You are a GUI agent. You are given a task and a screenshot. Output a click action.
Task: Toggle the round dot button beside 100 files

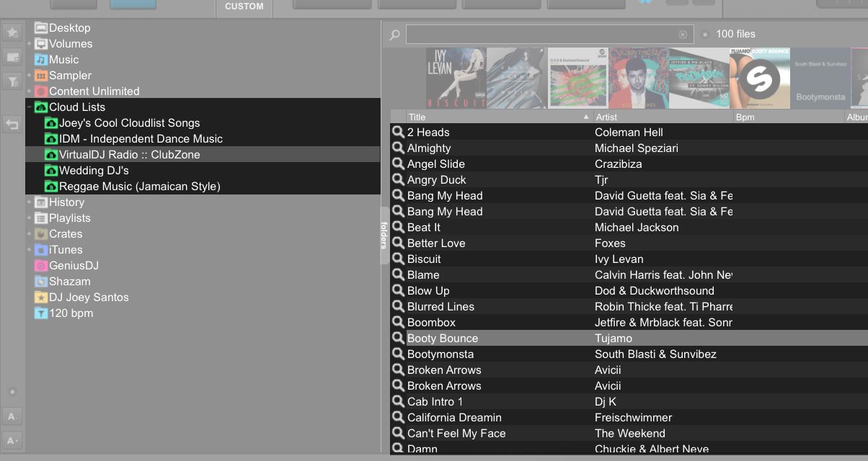[x=705, y=34]
